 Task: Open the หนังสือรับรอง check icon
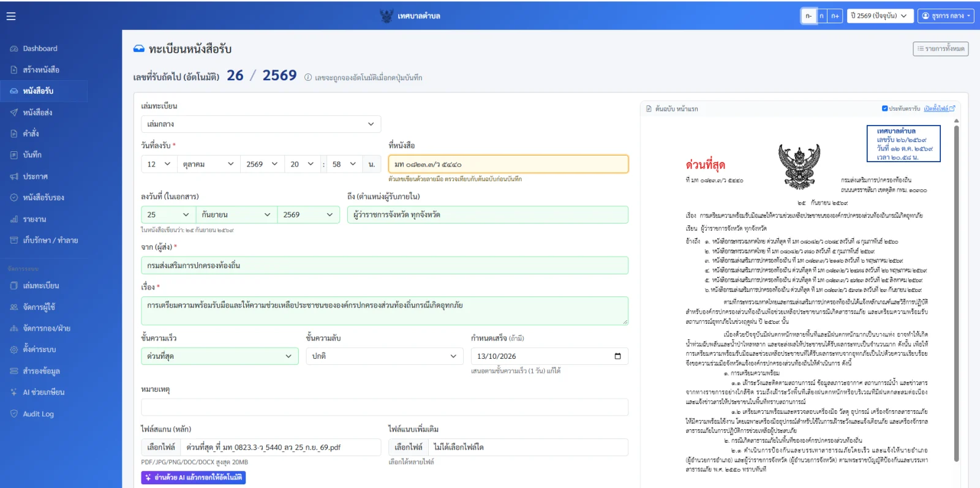click(x=14, y=198)
